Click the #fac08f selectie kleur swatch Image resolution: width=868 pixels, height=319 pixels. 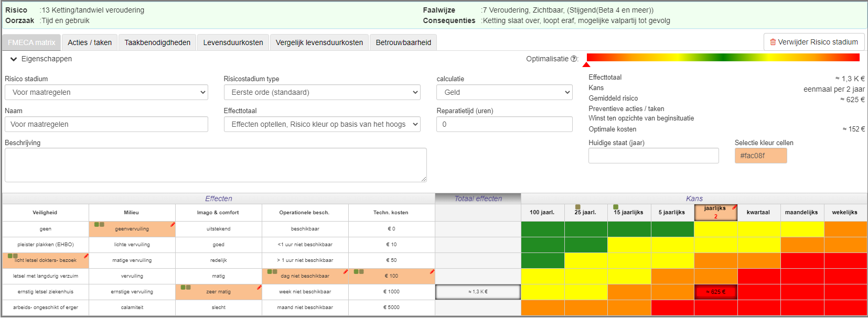coord(760,156)
